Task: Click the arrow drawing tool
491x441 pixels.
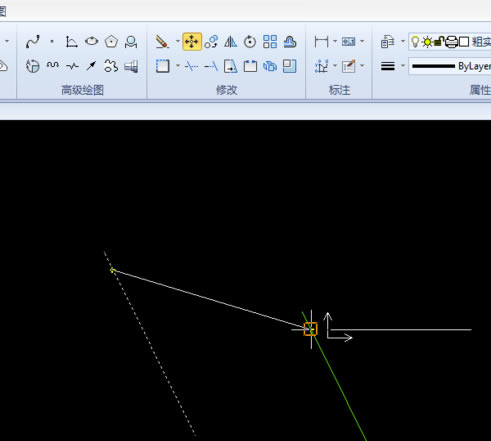Action: coord(91,66)
